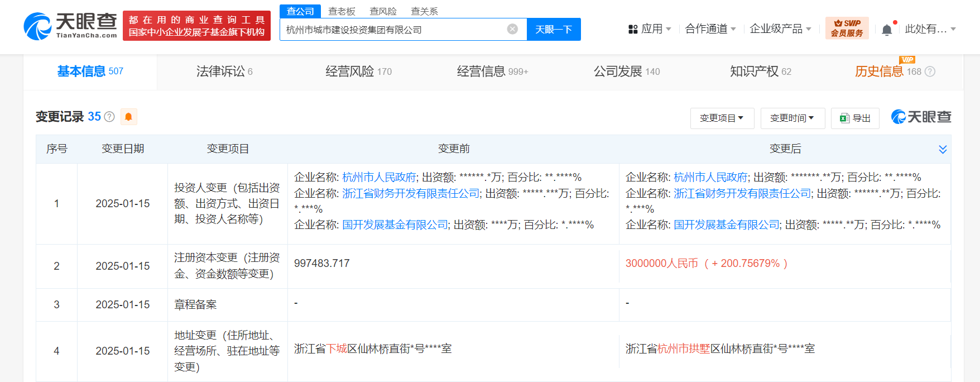Click the red promotional banner 国家中小企业发展子基金旗下机构
Viewport: 980px width, 382px height.
(196, 26)
